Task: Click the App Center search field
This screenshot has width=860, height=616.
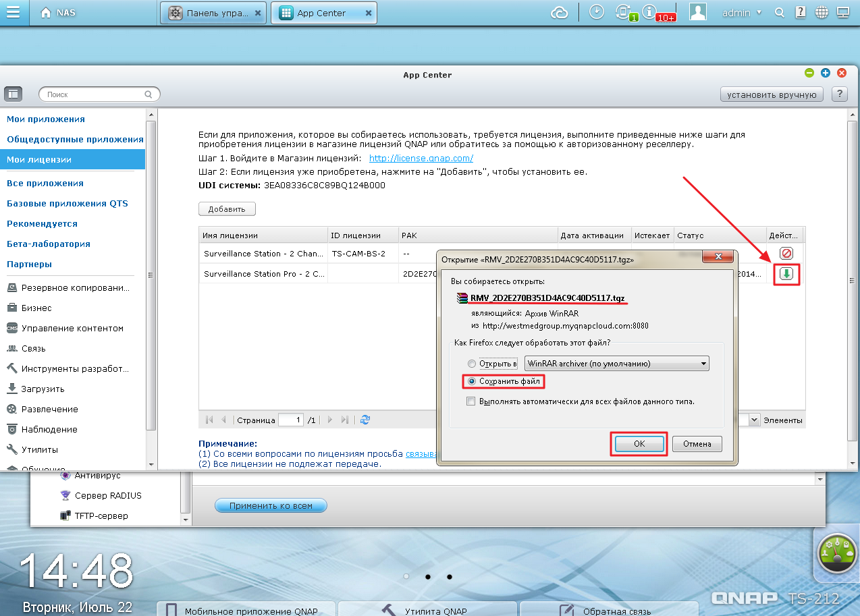Action: click(x=99, y=94)
